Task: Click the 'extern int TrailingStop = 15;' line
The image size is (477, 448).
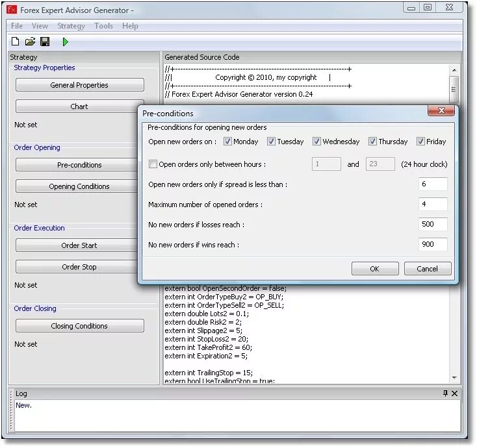Action: [x=209, y=373]
